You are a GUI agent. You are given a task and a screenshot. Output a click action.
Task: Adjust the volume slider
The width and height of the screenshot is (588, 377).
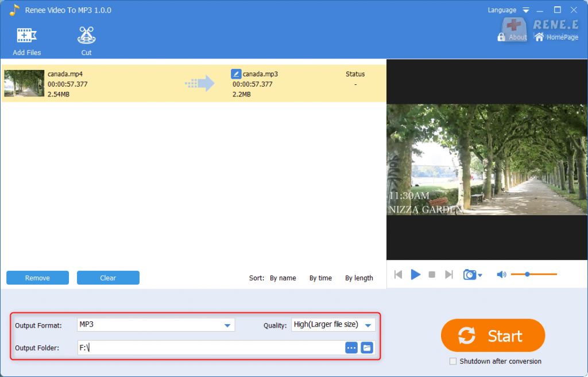[527, 275]
